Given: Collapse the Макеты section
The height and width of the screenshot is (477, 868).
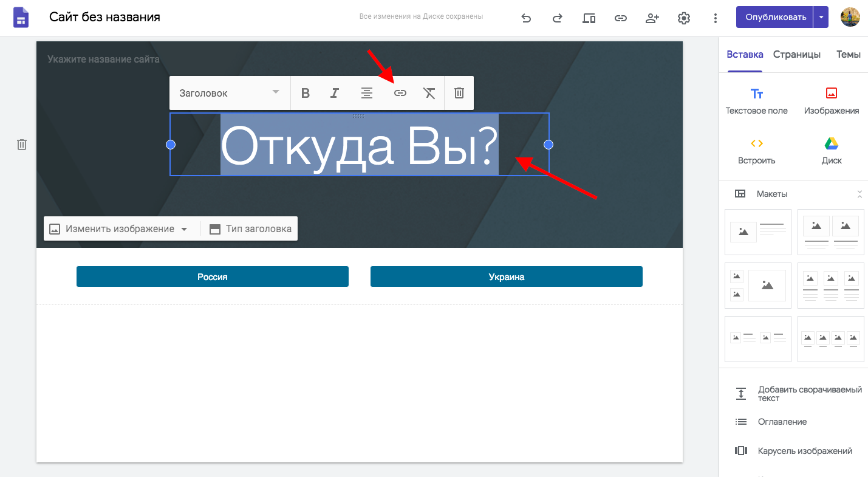Looking at the screenshot, I should (x=859, y=194).
